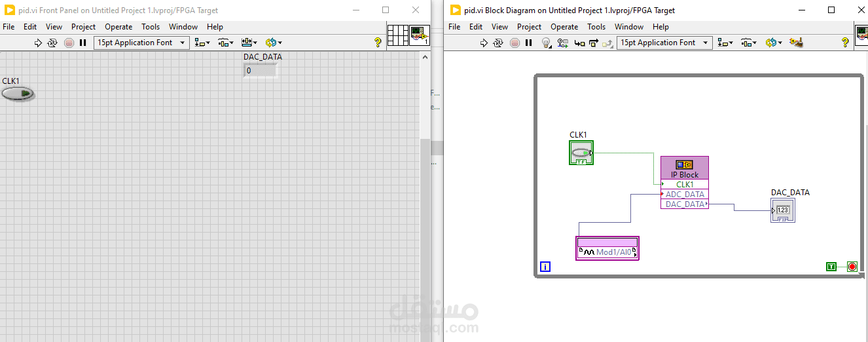Maximize the Block Diagram window
The height and width of the screenshot is (342, 868).
coord(831,10)
